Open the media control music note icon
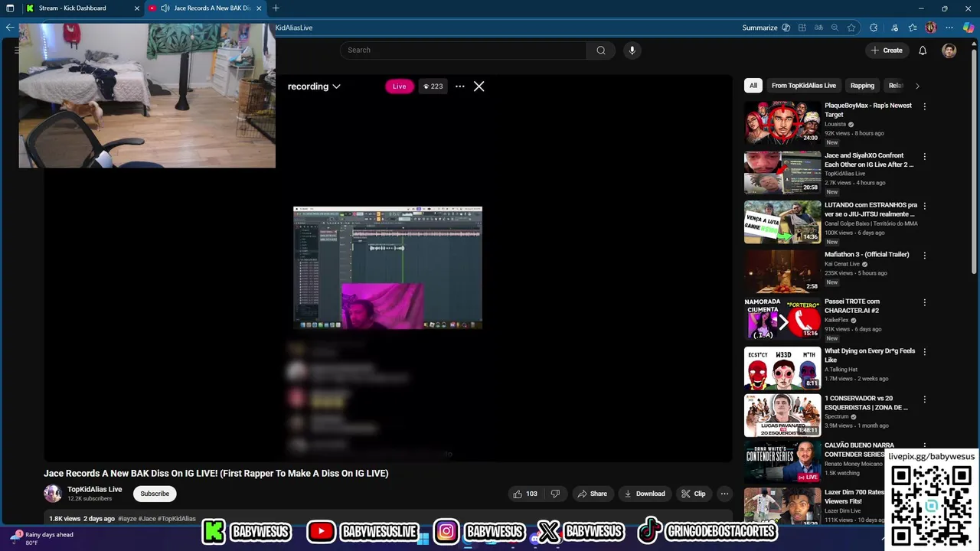 [x=894, y=28]
